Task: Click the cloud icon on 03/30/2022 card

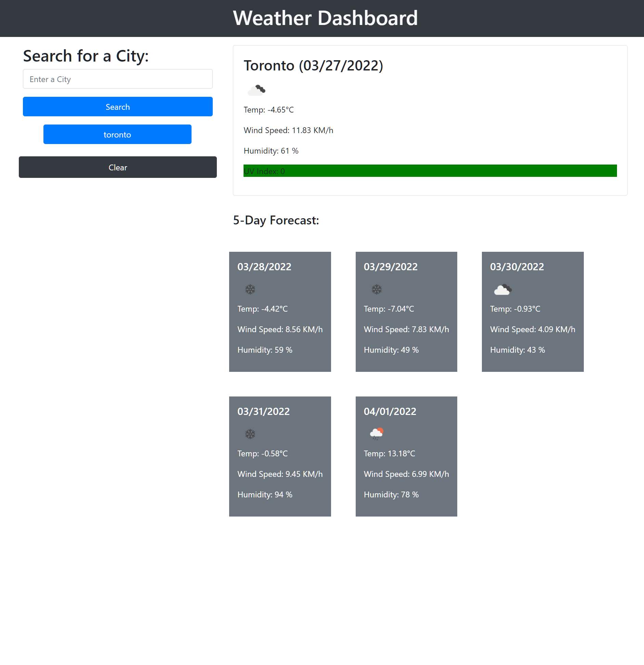Action: 503,290
